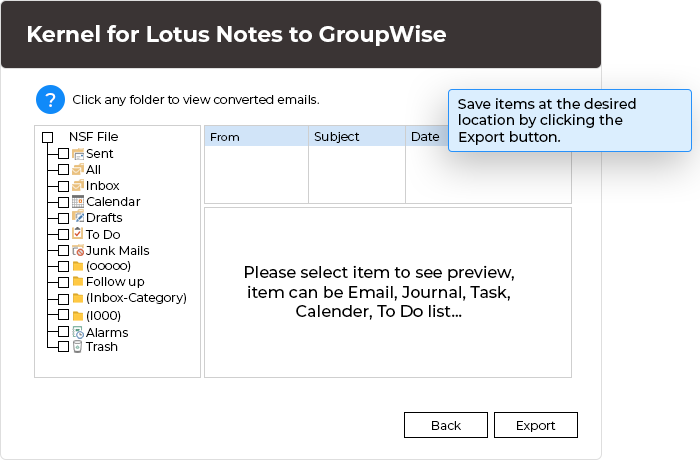This screenshot has width=700, height=460.
Task: Click the Inbox folder icon
Action: point(78,185)
